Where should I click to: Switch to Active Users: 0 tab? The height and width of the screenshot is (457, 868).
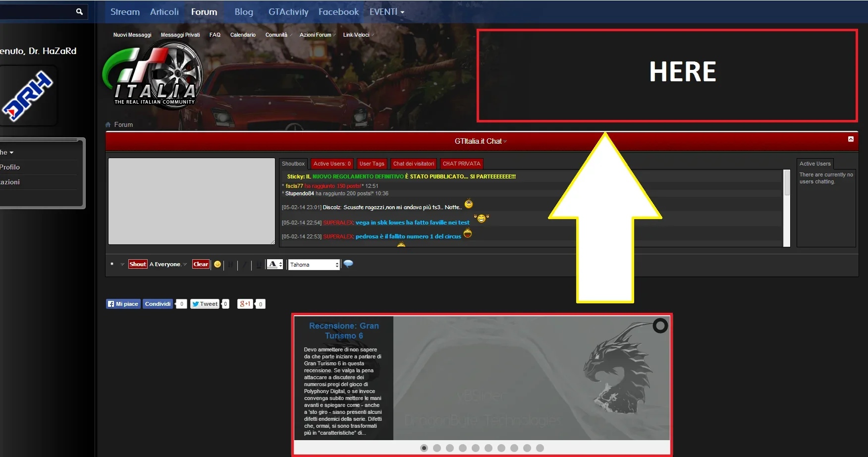click(x=332, y=164)
